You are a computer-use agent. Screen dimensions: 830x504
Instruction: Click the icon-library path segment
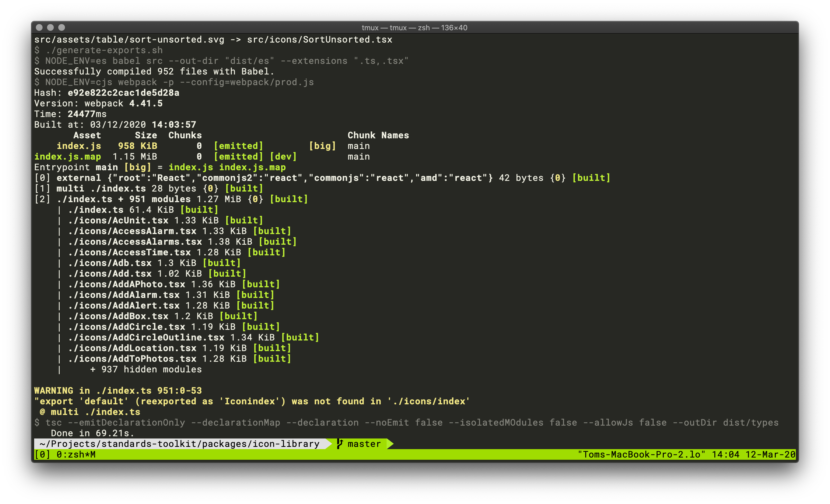pyautogui.click(x=286, y=444)
